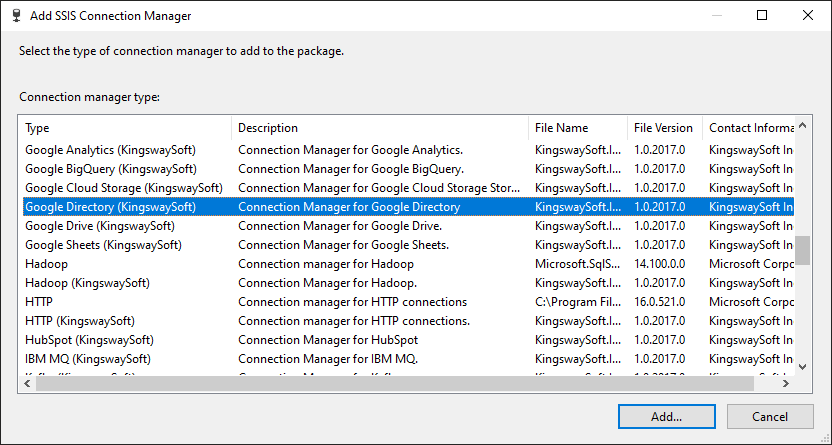Click description 'Connection Manager for Google Analytics.'

pyautogui.click(x=350, y=150)
